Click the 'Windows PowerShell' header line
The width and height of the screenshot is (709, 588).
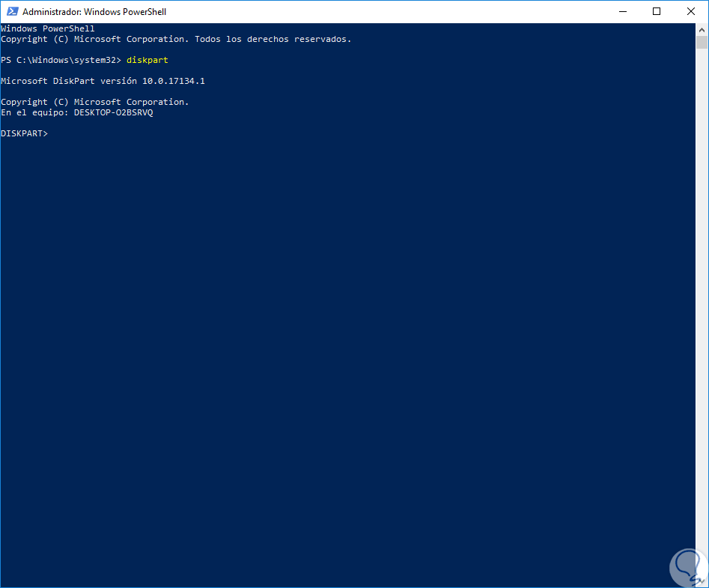tap(48, 28)
